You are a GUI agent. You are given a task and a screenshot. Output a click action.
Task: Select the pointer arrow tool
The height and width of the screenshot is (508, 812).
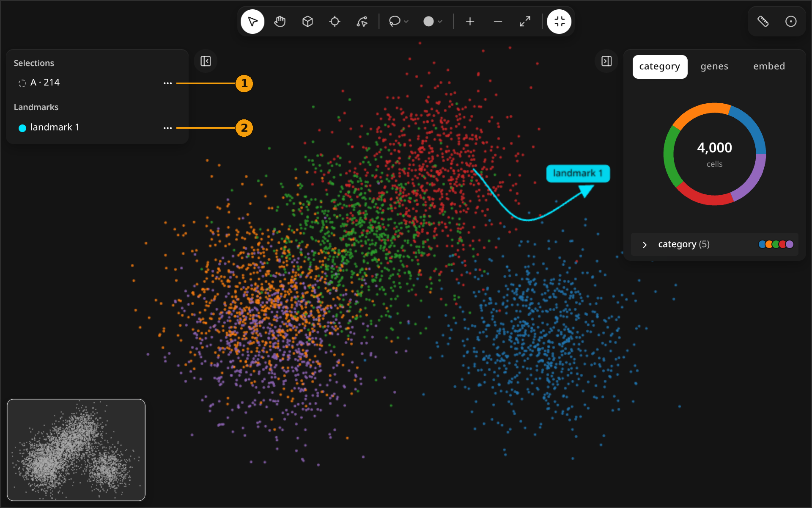point(252,22)
